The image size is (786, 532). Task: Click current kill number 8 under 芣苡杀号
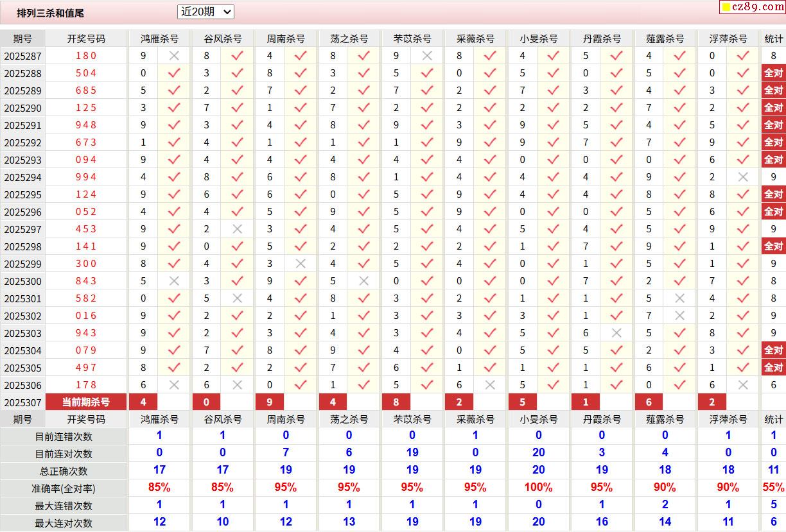click(x=396, y=402)
